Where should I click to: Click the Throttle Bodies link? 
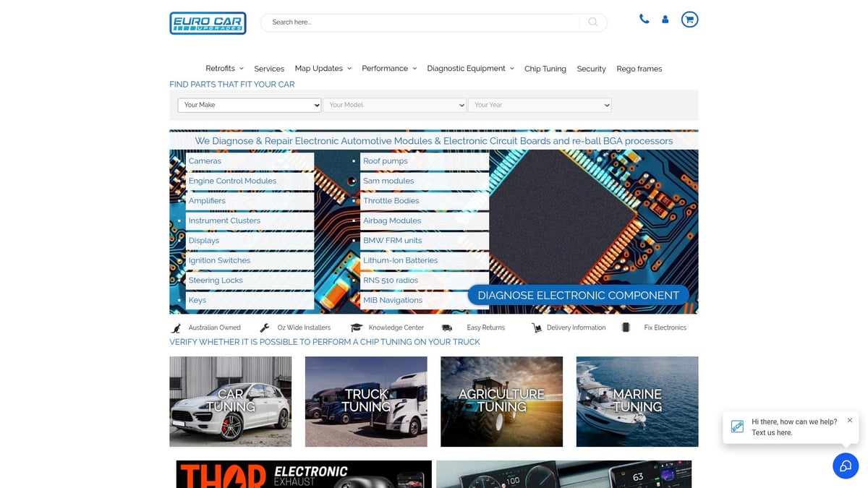point(391,201)
